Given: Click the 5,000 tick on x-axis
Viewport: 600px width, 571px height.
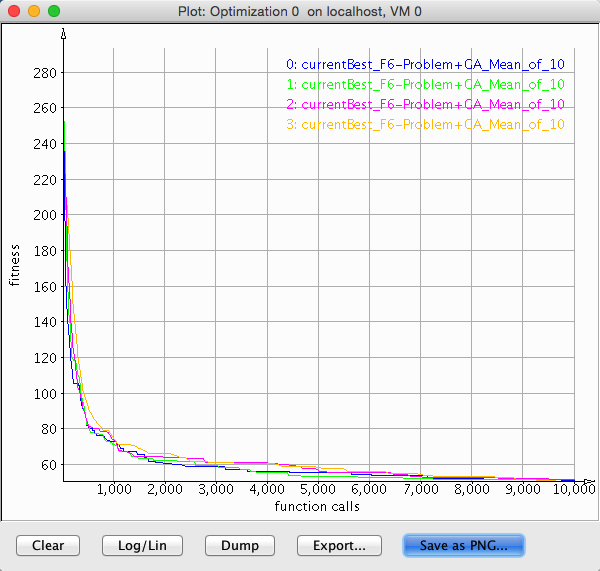Looking at the screenshot, I should pos(317,490).
